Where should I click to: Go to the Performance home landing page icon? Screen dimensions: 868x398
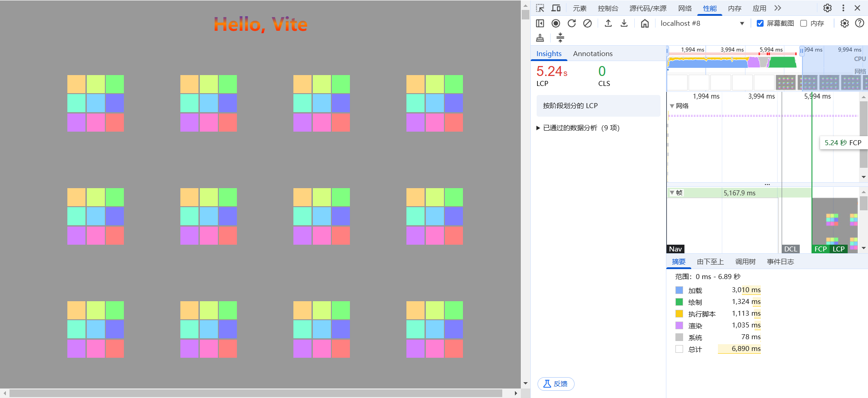(x=645, y=24)
